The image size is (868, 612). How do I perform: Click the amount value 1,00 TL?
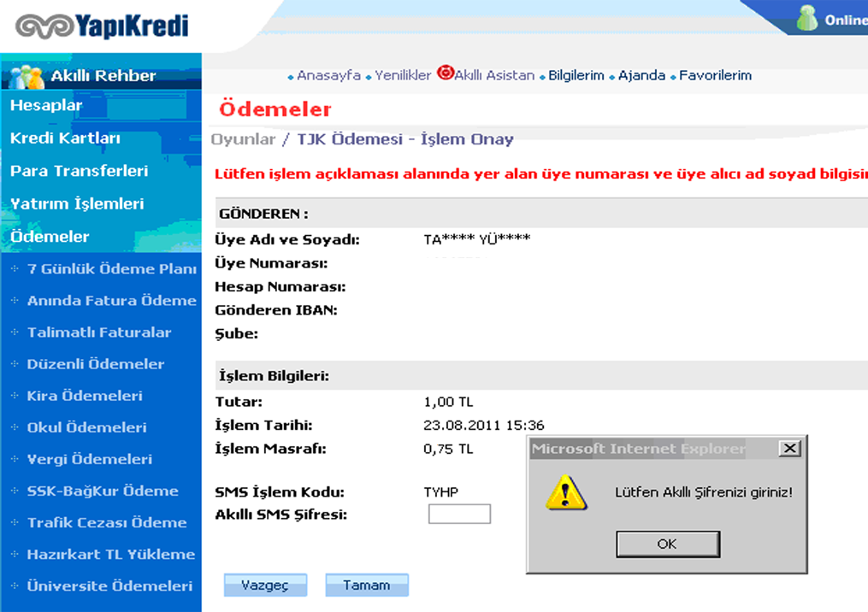pyautogui.click(x=448, y=402)
